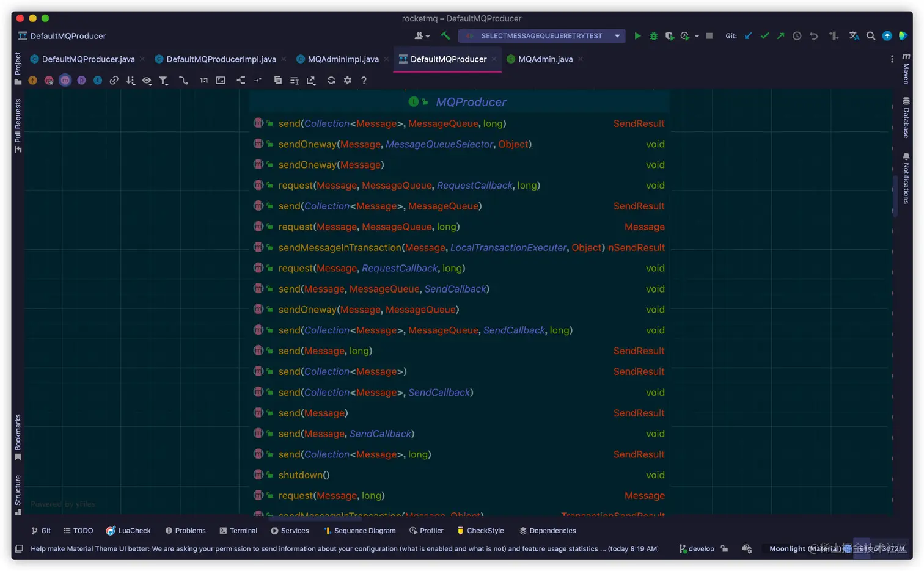Open the Pull Requests tool window
This screenshot has height=571, width=924.
(18, 126)
